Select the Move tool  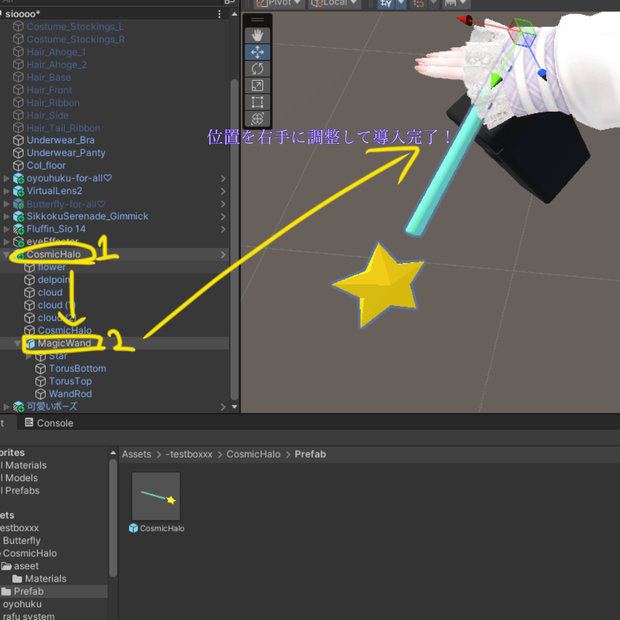[257, 52]
